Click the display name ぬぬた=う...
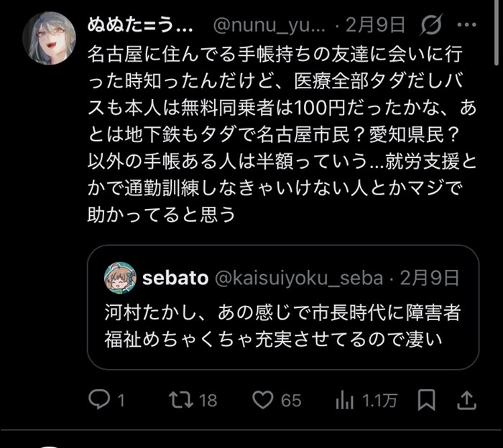Image resolution: width=503 pixels, height=448 pixels. (x=141, y=27)
